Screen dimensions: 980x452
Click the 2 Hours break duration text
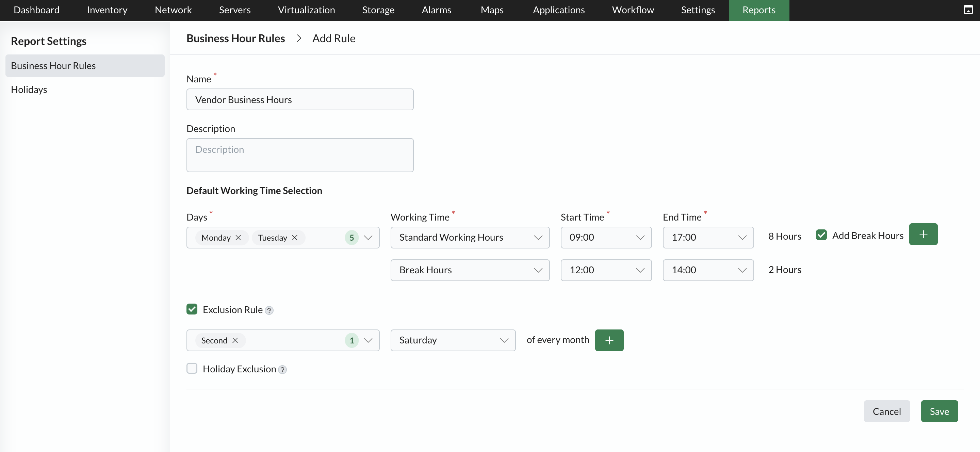tap(784, 269)
